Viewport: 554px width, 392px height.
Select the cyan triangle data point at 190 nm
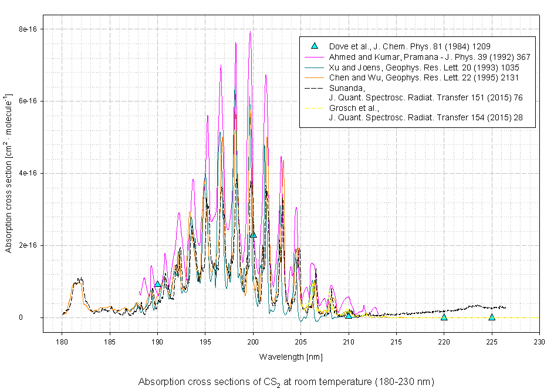pyautogui.click(x=157, y=284)
